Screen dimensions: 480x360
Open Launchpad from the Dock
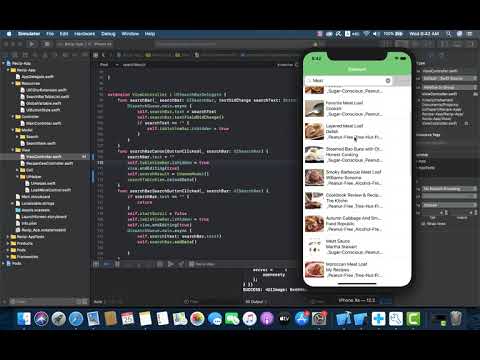tap(58, 319)
